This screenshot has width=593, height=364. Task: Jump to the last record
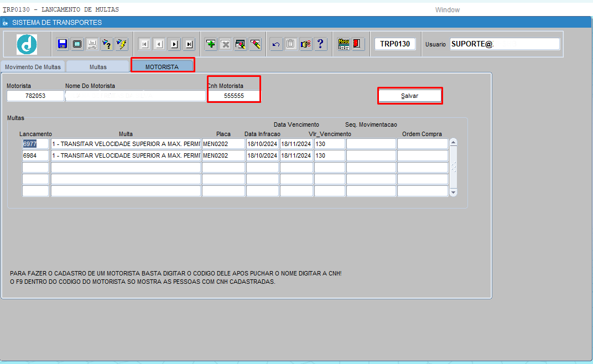pyautogui.click(x=189, y=44)
